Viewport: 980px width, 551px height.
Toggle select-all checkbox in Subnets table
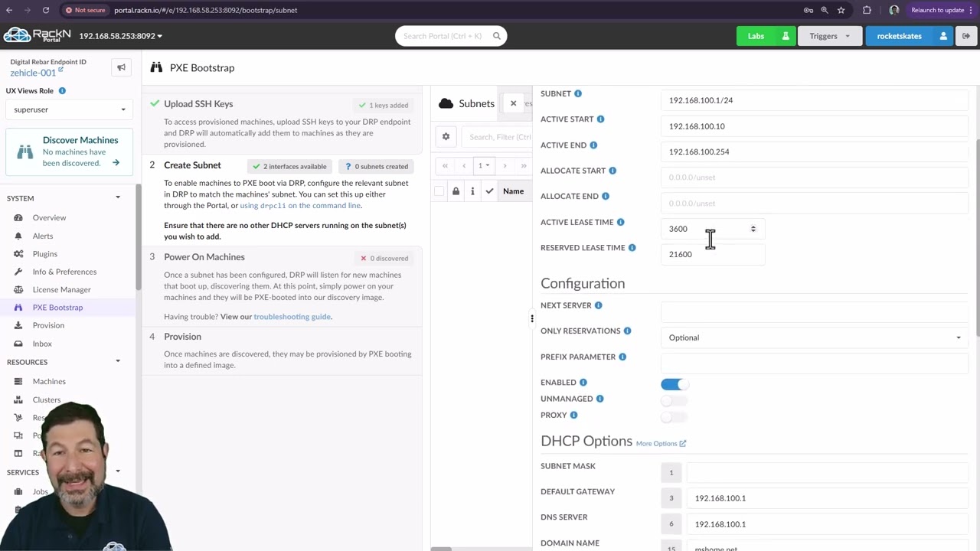439,191
